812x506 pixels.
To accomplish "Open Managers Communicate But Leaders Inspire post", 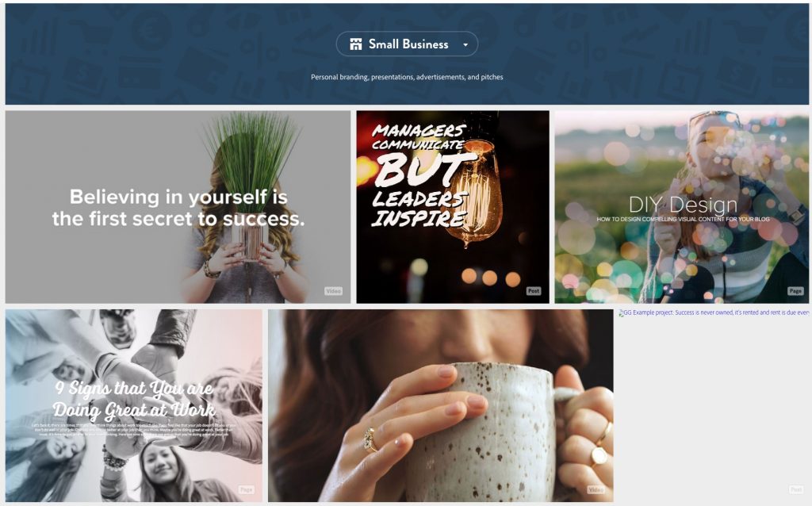I will [453, 207].
